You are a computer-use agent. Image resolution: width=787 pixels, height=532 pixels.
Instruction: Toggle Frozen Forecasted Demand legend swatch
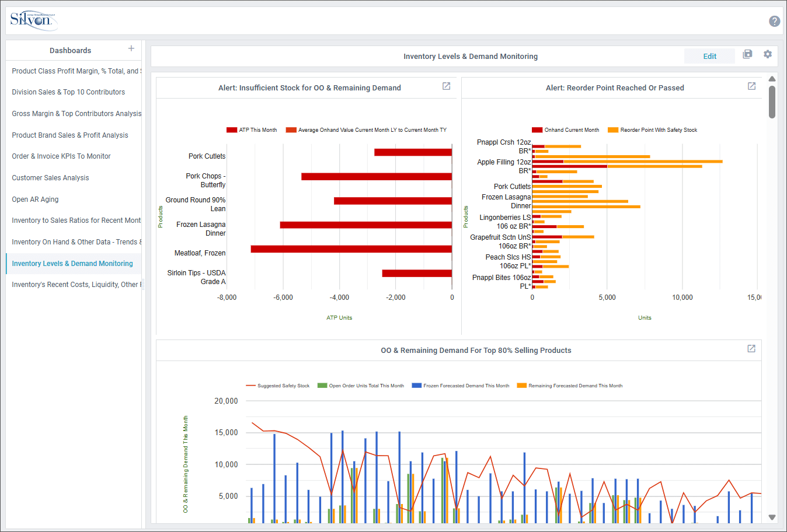click(417, 386)
